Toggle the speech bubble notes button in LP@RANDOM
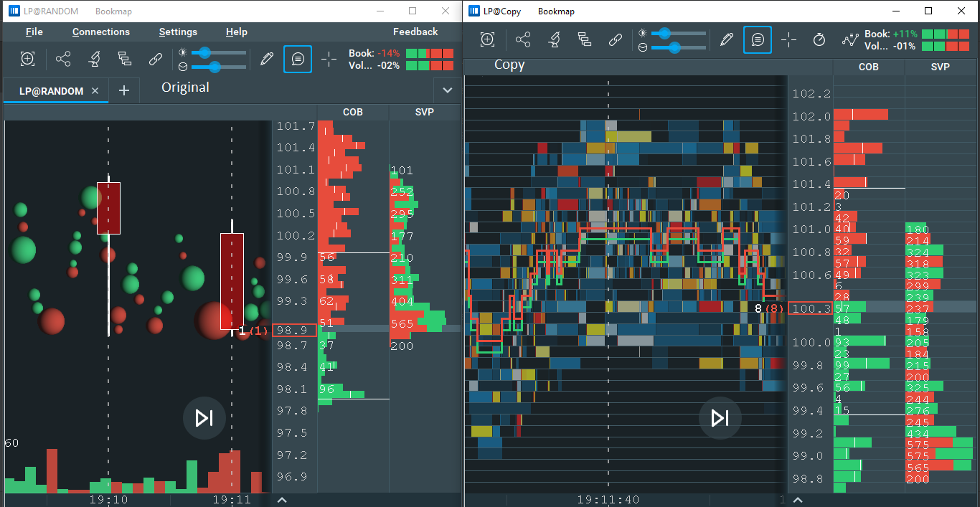 coord(298,59)
